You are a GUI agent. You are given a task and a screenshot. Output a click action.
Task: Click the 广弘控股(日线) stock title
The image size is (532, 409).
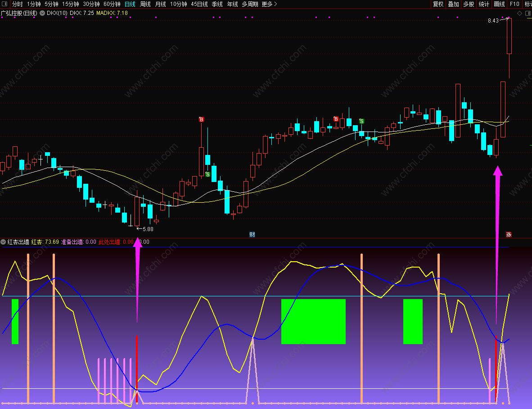point(19,13)
